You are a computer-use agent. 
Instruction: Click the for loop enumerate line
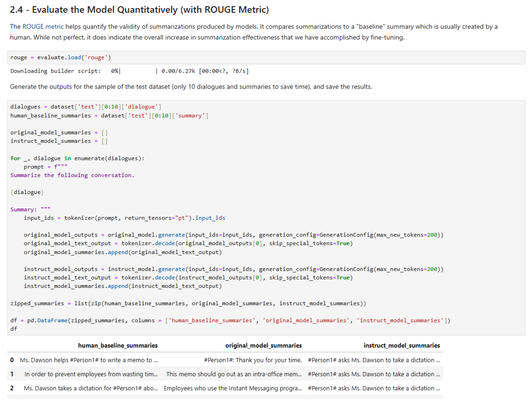(x=77, y=158)
